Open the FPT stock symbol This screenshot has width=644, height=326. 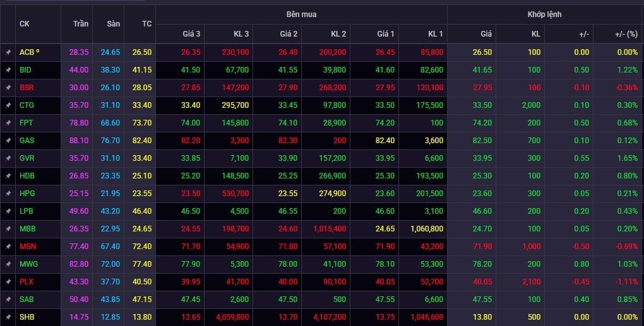click(x=27, y=122)
